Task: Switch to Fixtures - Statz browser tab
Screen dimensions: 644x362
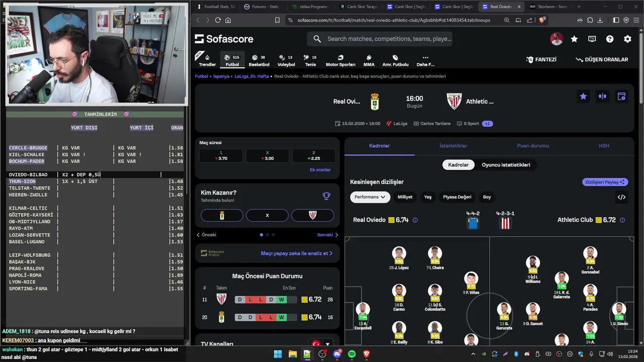Action: tap(261, 7)
